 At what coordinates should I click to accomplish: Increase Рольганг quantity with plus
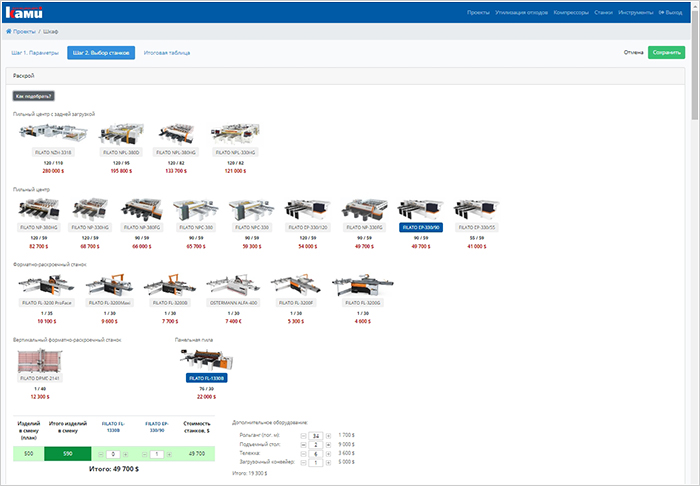(329, 436)
